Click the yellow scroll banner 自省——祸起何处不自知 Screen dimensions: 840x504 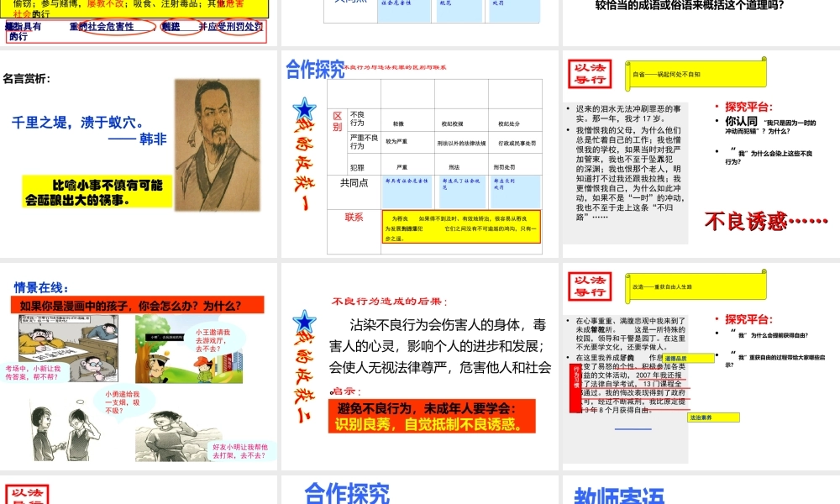point(696,74)
